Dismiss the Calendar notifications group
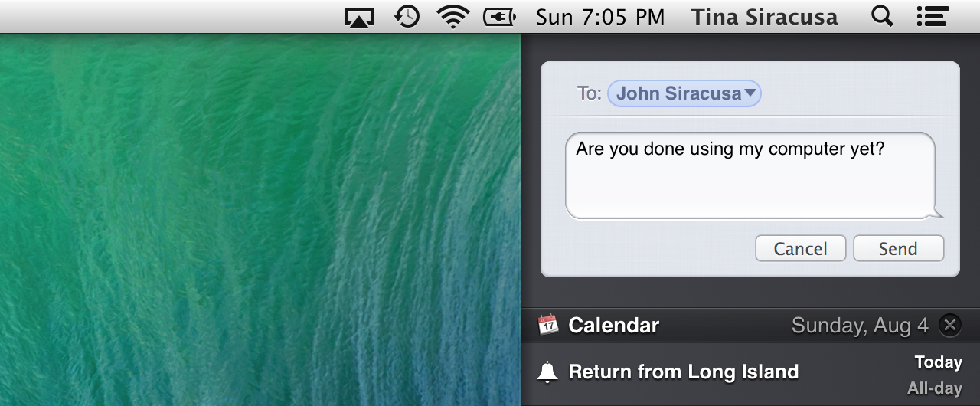 point(949,325)
